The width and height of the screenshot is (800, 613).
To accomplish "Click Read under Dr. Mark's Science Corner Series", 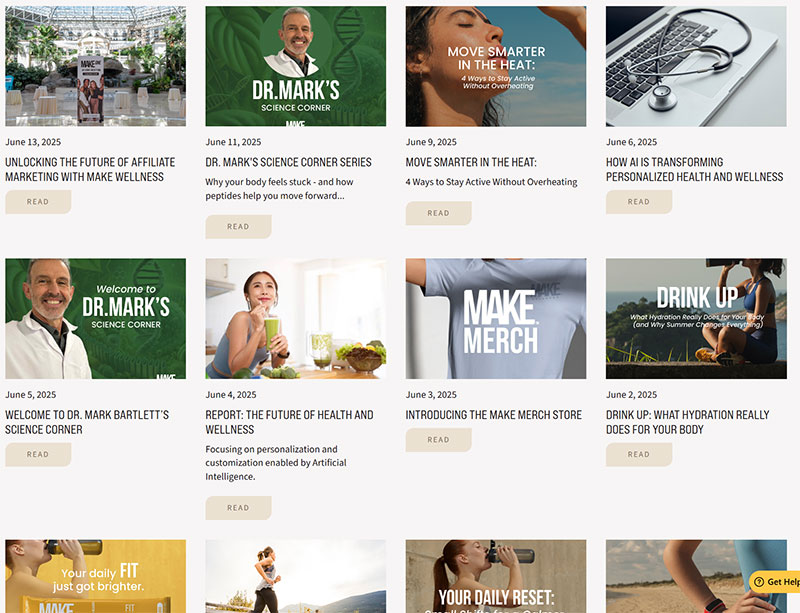I will point(238,227).
